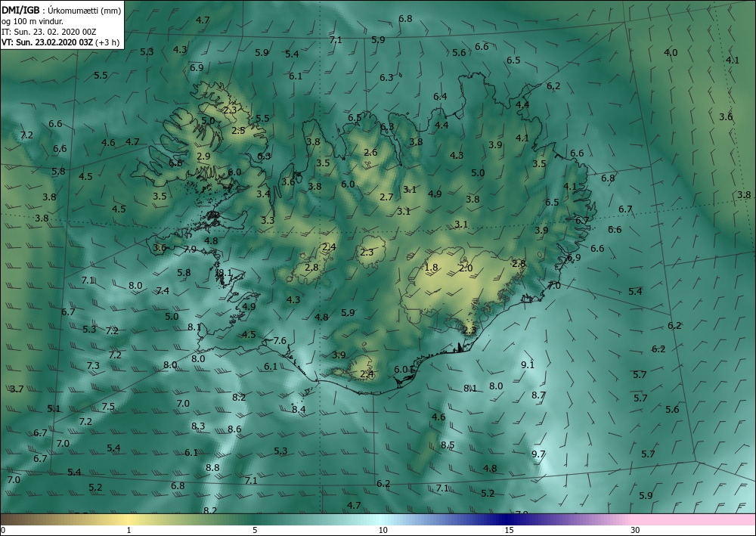Viewport: 756px width, 536px height.
Task: Click the 8.7 precipitable water value
Action: [538, 395]
